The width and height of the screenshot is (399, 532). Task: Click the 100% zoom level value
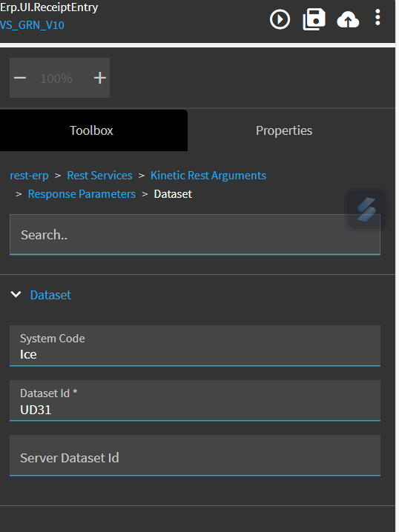[x=56, y=79]
